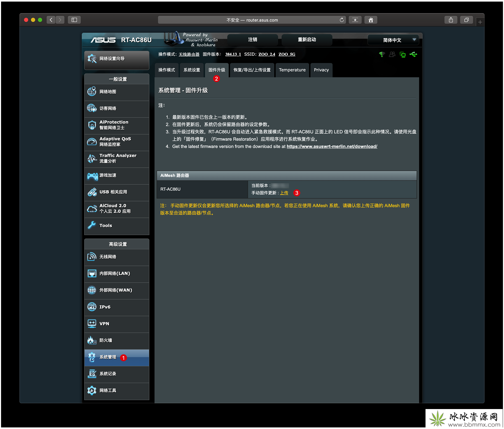The image size is (504, 429).
Task: Click the ZOO_2.4 SSID link
Action: point(267,54)
